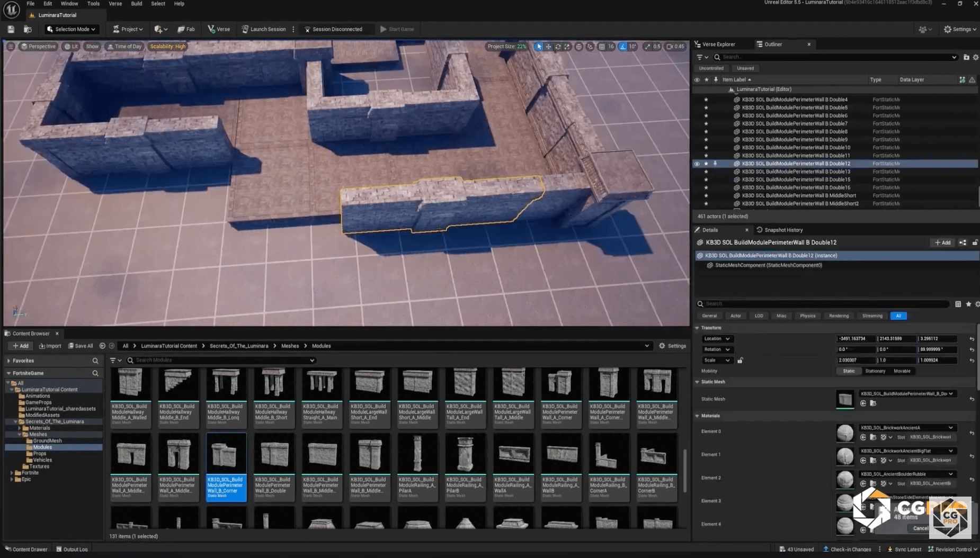The width and height of the screenshot is (980, 558).
Task: Click Launch Session
Action: click(x=264, y=29)
